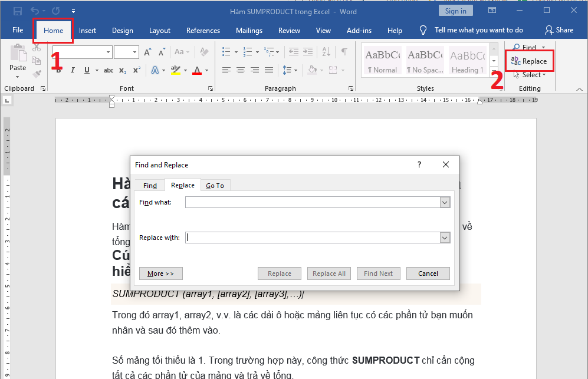Click the Replace All button

[x=329, y=273]
